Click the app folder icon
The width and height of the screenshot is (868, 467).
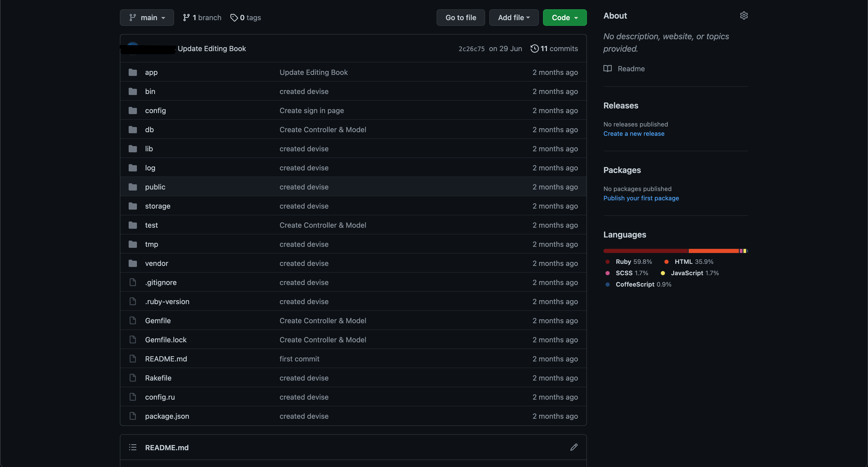(x=133, y=72)
